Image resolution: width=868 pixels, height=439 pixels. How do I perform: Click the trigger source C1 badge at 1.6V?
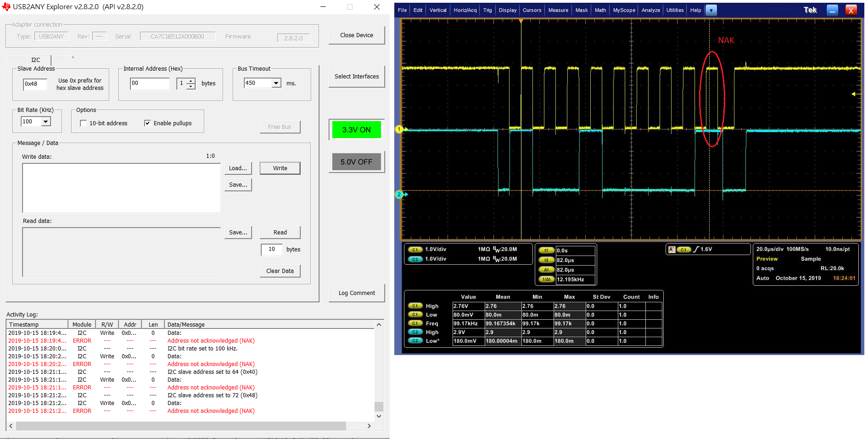click(683, 250)
